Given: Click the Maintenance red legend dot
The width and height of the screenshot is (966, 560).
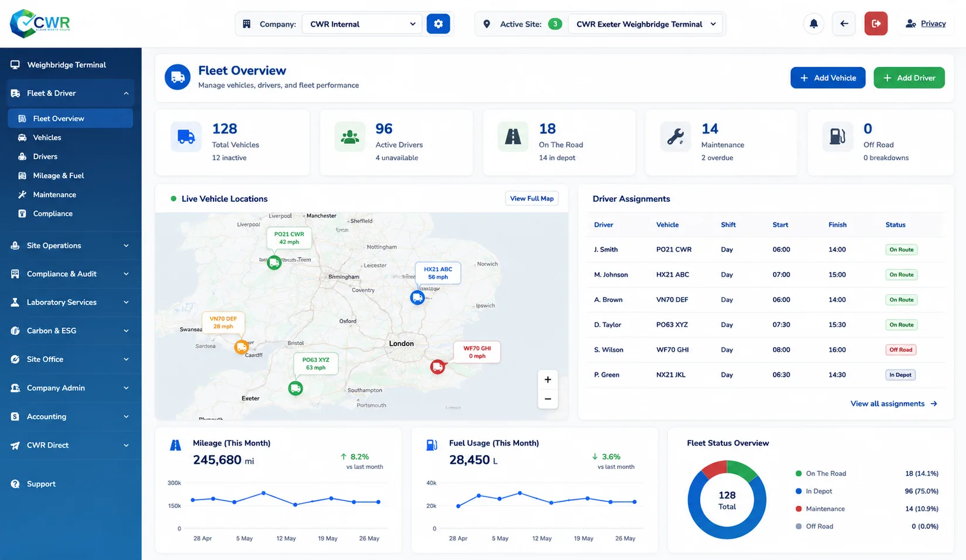Looking at the screenshot, I should pyautogui.click(x=798, y=508).
